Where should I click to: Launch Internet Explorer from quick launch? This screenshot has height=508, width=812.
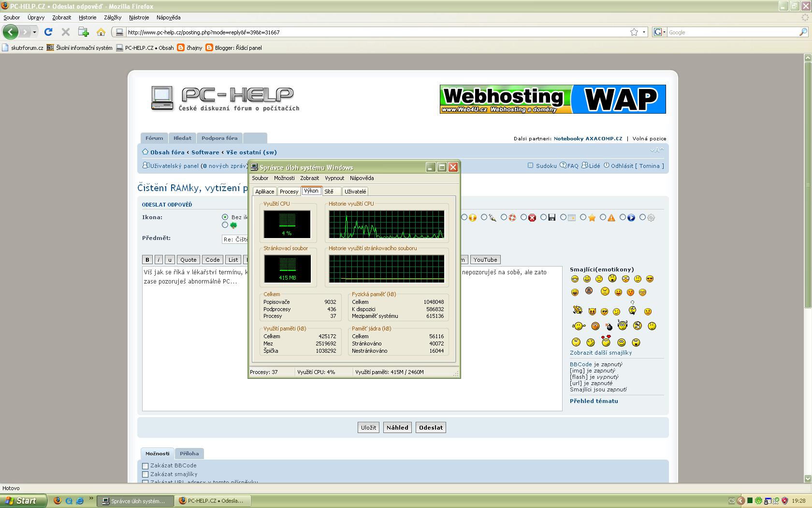coord(80,501)
